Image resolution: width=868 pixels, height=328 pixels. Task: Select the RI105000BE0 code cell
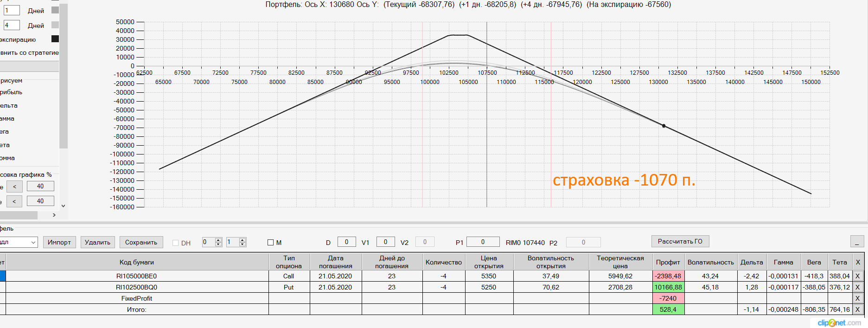click(136, 276)
